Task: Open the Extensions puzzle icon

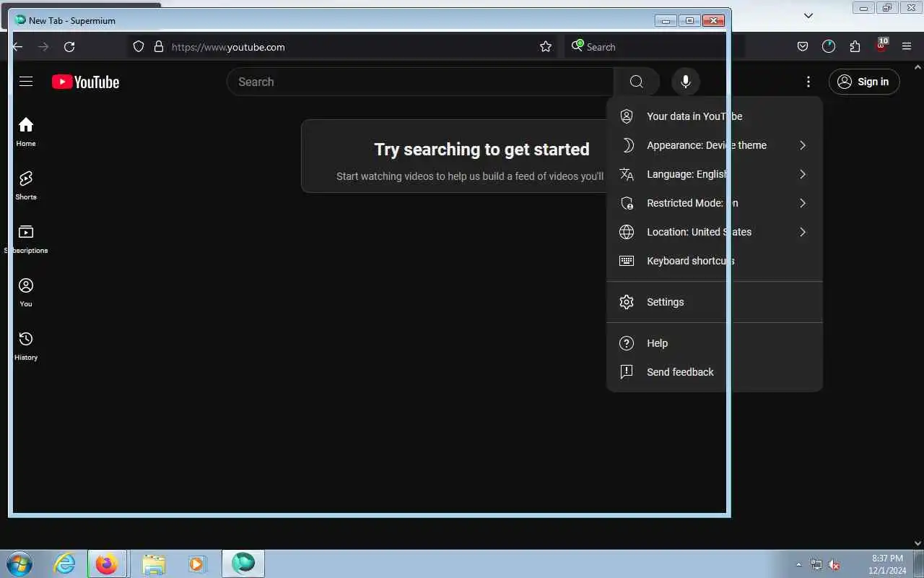Action: point(855,47)
